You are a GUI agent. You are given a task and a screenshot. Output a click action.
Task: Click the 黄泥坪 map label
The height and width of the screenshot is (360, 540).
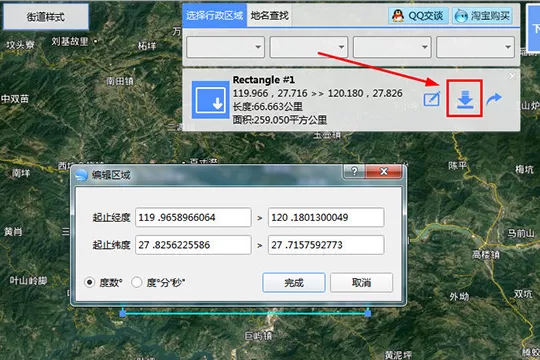(398, 354)
